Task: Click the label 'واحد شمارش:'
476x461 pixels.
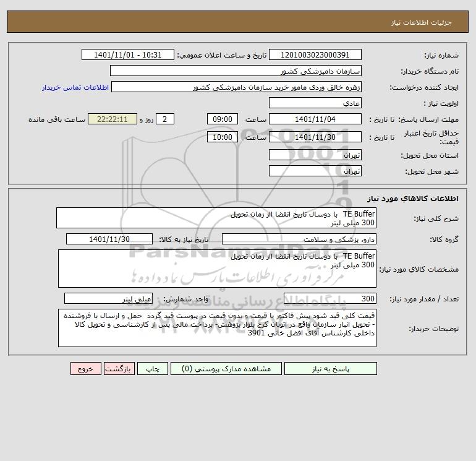Action: click(x=186, y=299)
